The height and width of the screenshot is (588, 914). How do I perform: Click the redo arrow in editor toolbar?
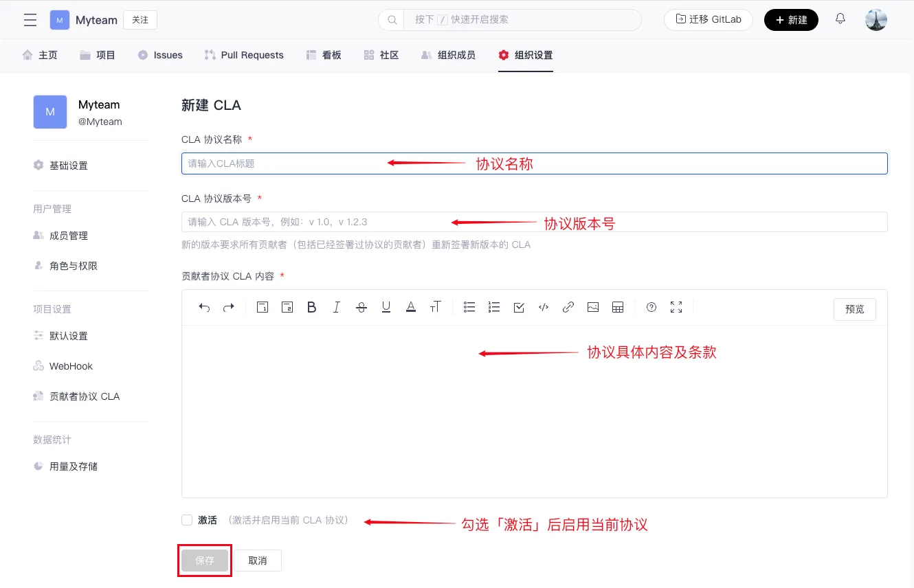pyautogui.click(x=229, y=308)
